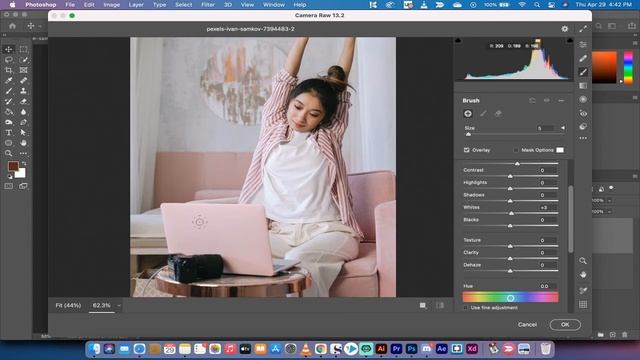The height and width of the screenshot is (360, 640).
Task: Open the Window menu
Action: [273, 4]
